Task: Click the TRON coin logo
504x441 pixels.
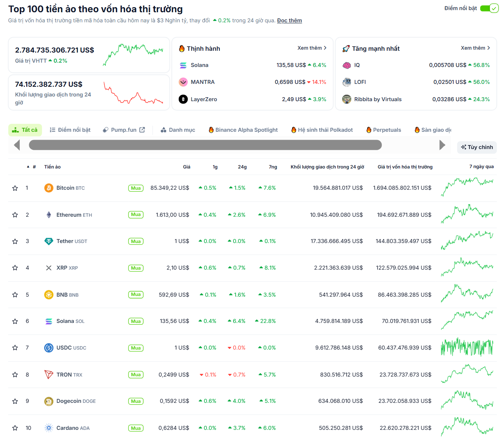Action: tap(49, 375)
